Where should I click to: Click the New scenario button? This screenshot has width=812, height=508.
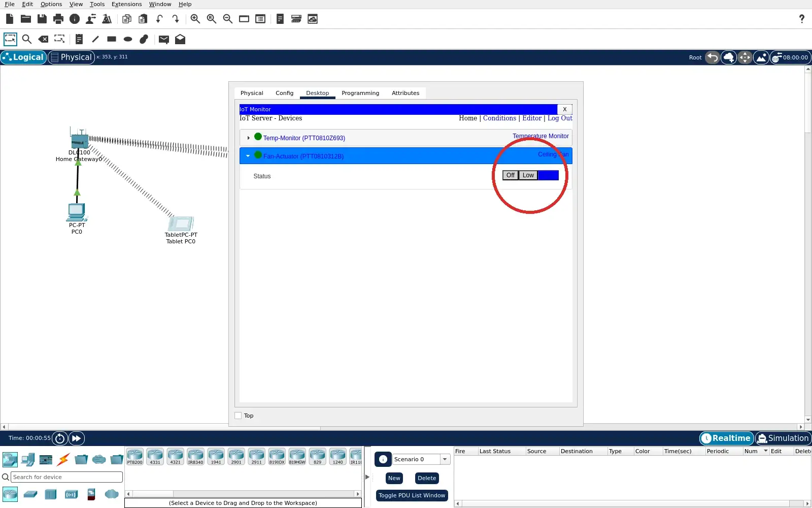pos(394,478)
